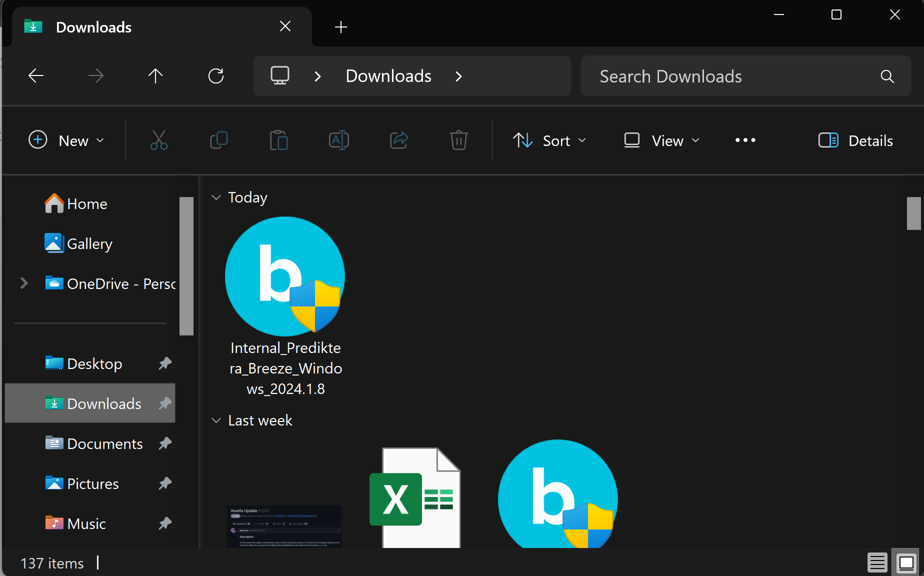Click the Delete icon

(x=458, y=140)
